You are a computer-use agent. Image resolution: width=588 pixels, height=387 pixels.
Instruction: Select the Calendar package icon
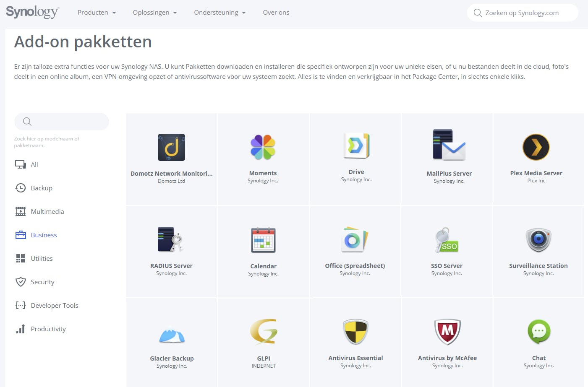point(263,240)
